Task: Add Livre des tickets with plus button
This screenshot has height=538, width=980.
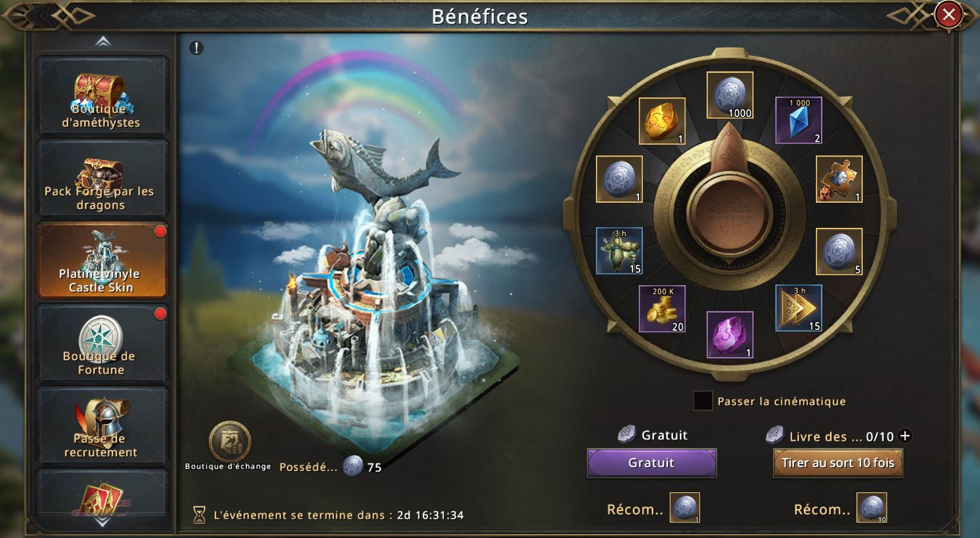Action: [905, 436]
